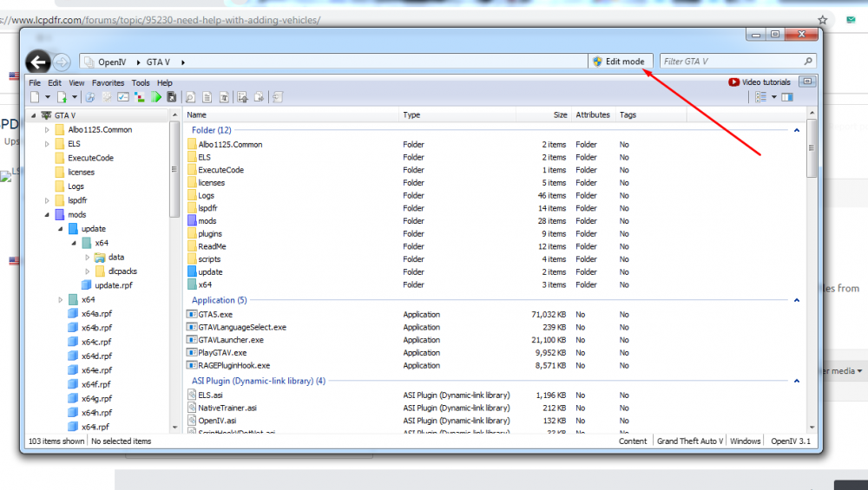Open the new document dropdown arrow
Screen dimensions: 868x490
point(48,97)
